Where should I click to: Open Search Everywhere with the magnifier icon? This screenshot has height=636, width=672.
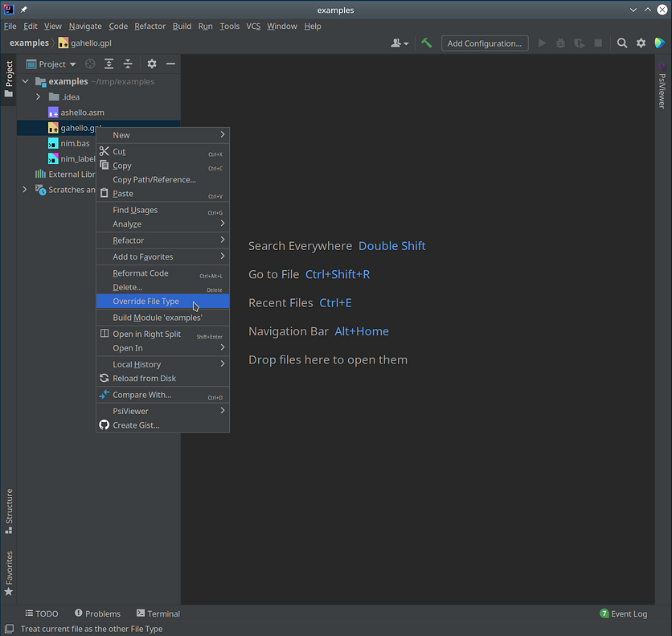pyautogui.click(x=623, y=43)
